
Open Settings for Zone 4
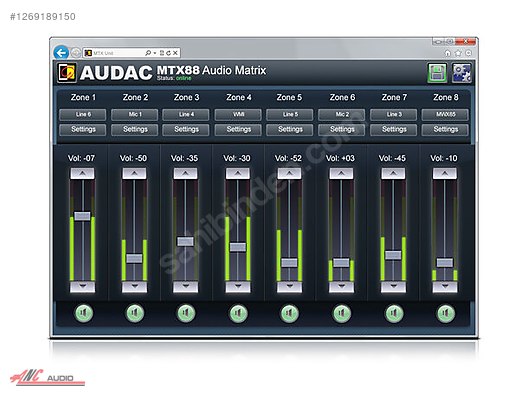point(238,130)
